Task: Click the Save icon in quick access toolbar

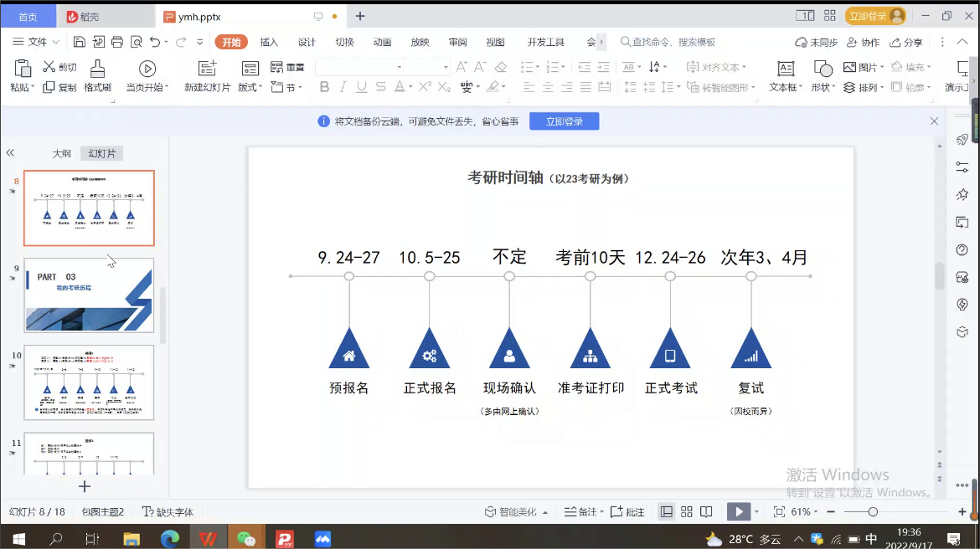Action: click(81, 42)
